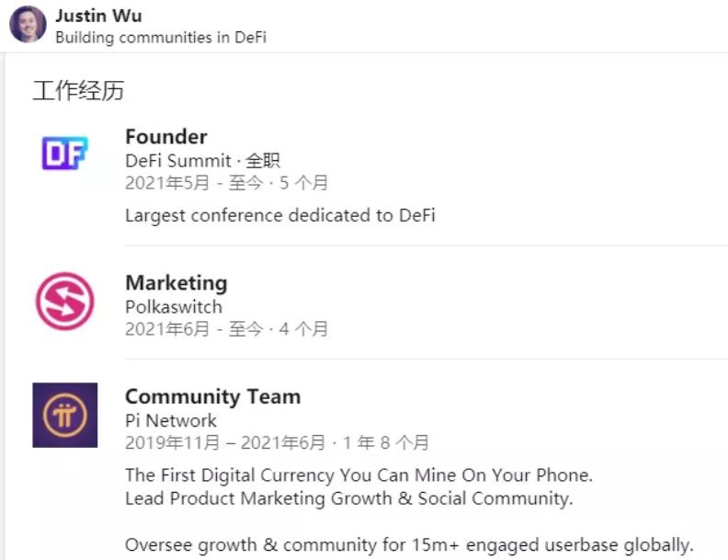Select 'The First Digital Currency' description line
728x560 pixels.
[x=358, y=475]
